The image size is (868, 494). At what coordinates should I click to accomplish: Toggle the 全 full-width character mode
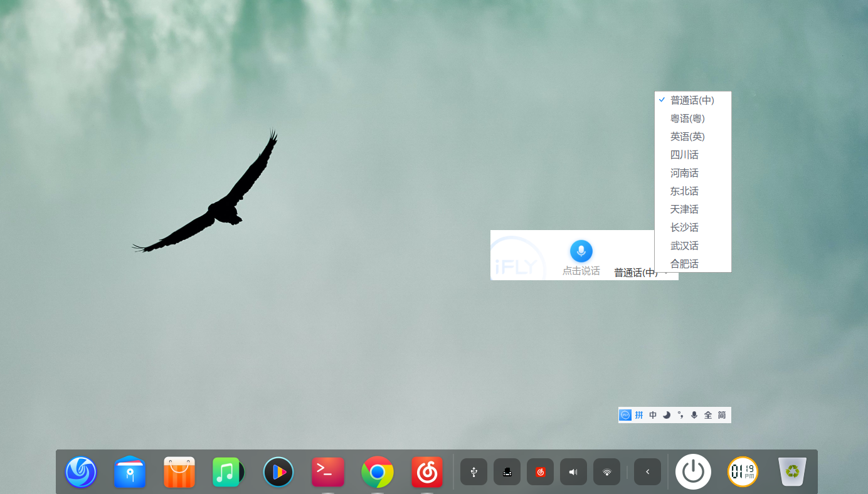click(x=708, y=415)
